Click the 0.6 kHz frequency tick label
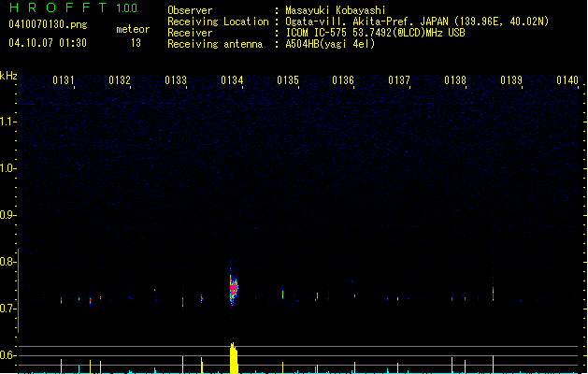Image resolution: width=588 pixels, height=374 pixels. coord(7,355)
